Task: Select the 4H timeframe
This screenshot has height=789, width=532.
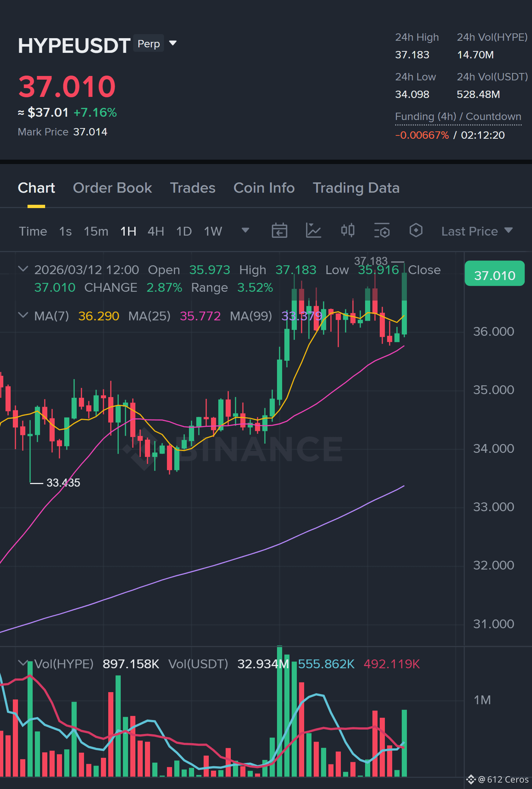Action: 156,231
